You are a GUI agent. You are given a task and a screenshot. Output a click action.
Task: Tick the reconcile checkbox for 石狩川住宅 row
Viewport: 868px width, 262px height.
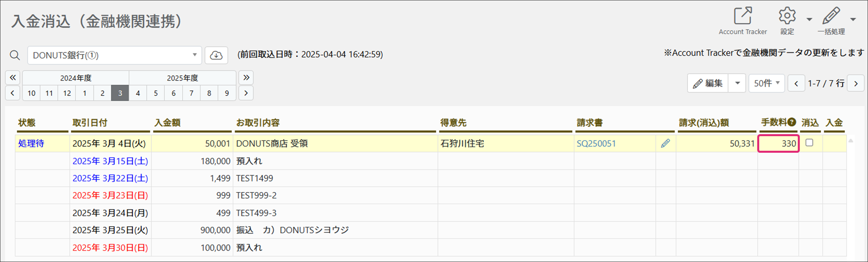pos(809,142)
